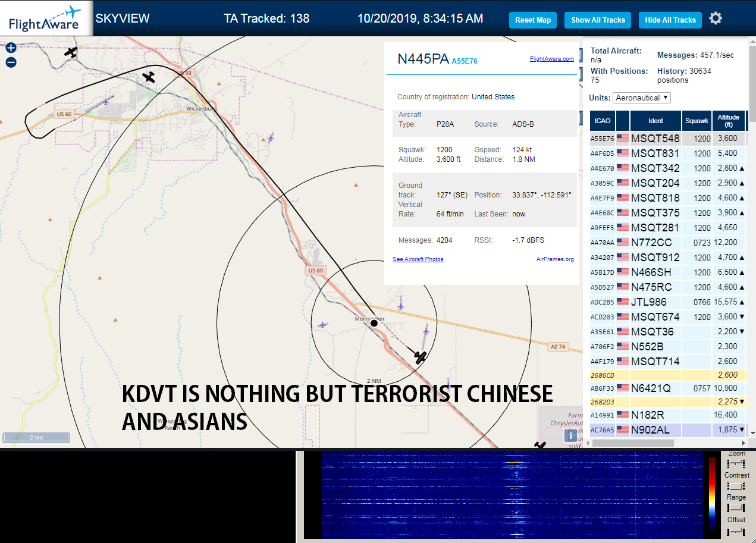Screen dimensions: 756x543
Task: Select MSQT36 aircraft row
Action: click(x=669, y=332)
